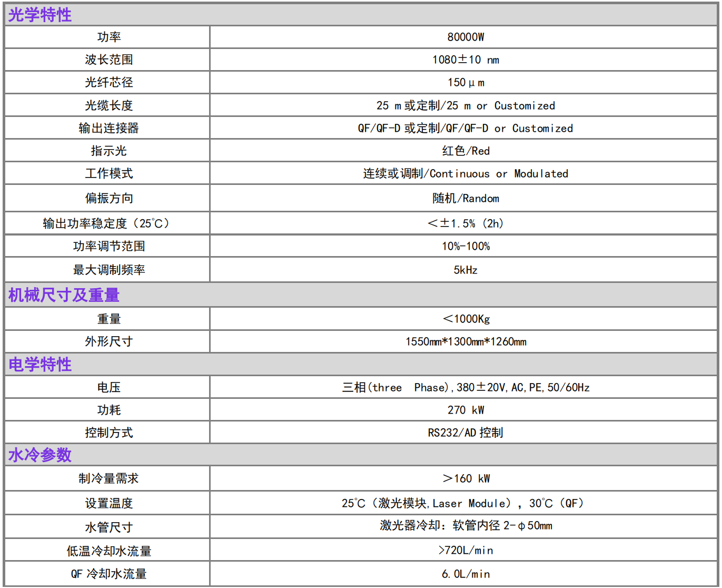The width and height of the screenshot is (722, 588).
Task: Click the 水冷参数 section header
Action: 40,455
